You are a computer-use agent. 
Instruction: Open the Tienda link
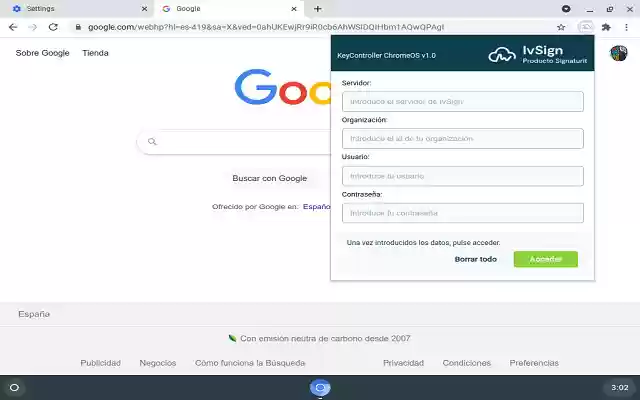tap(96, 53)
